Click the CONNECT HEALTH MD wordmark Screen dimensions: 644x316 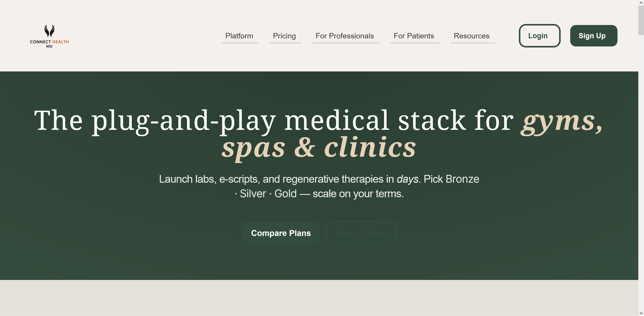coord(49,42)
